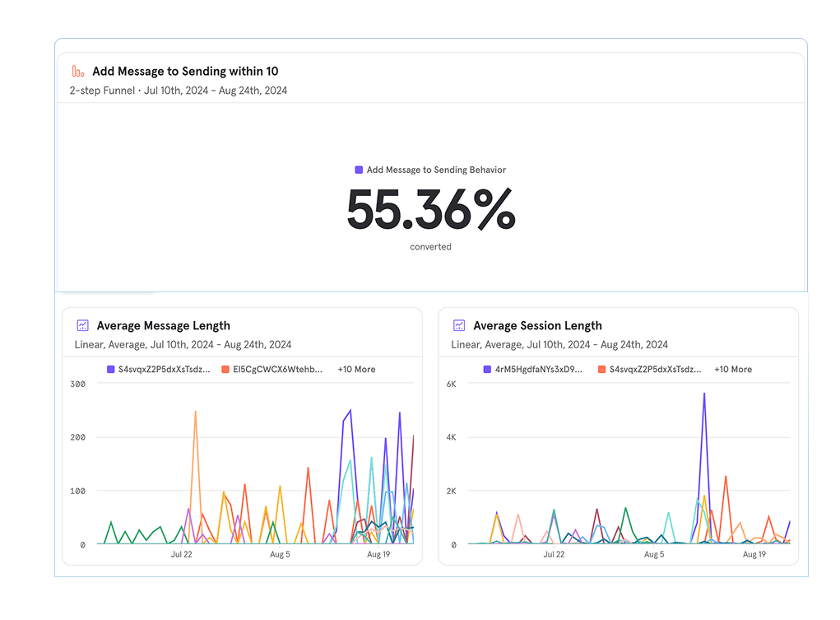Open the Average Session Length report title
Image resolution: width=840 pixels, height=620 pixels.
[x=537, y=325]
